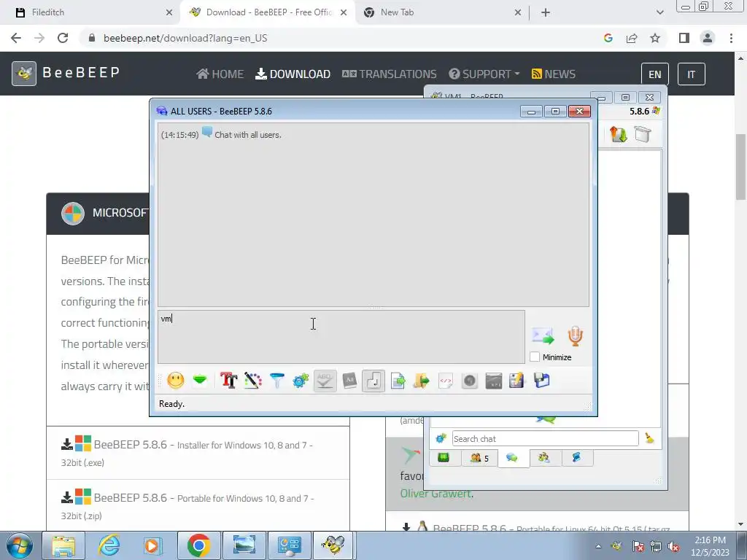Open the emoticon smiley picker

tap(175, 381)
